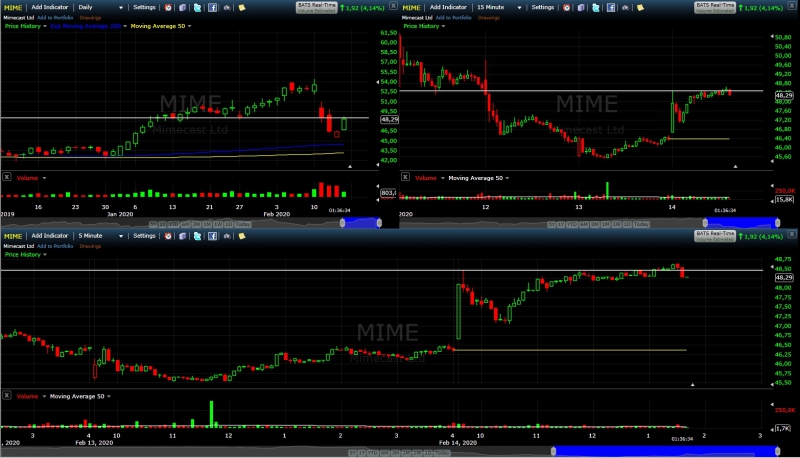Open alert clock icon in Daily chart toolbar
800x458 pixels.
coord(168,7)
